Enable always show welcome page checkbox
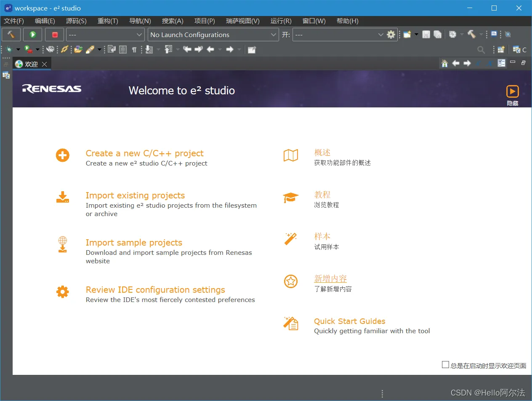Screen dimensions: 532x401 pos(445,365)
